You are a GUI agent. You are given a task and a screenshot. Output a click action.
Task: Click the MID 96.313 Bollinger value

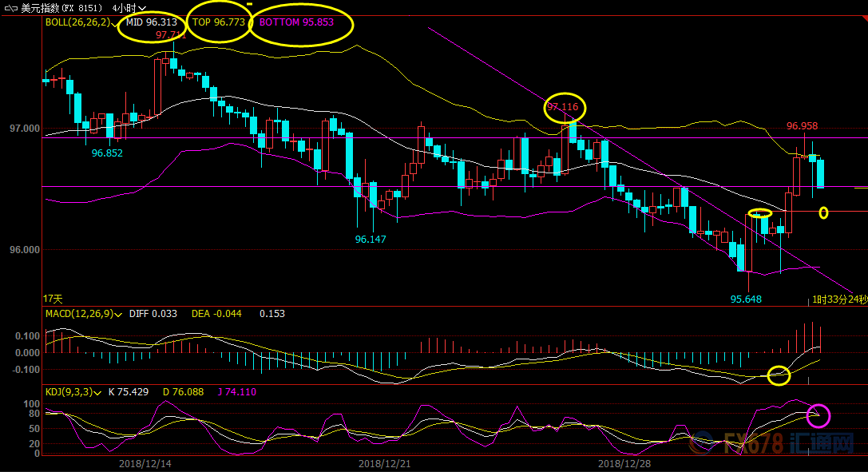152,22
